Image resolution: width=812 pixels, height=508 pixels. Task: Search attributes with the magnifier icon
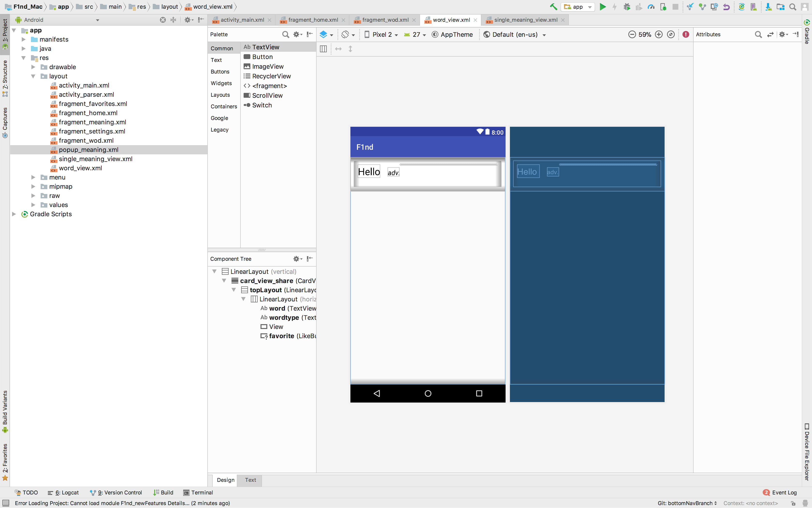tap(758, 34)
